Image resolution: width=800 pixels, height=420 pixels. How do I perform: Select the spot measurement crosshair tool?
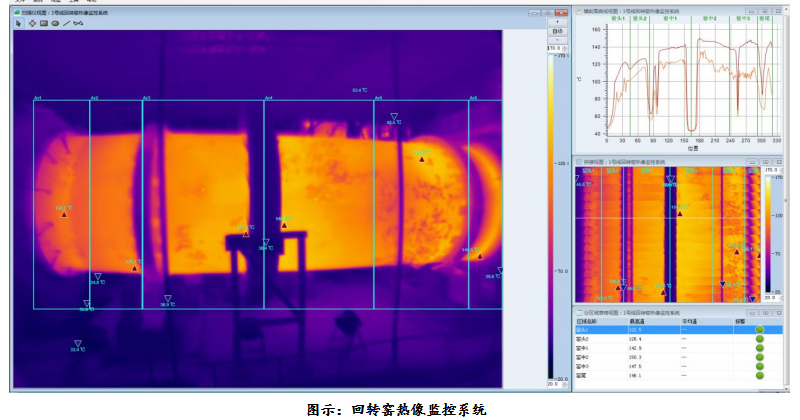(x=31, y=23)
